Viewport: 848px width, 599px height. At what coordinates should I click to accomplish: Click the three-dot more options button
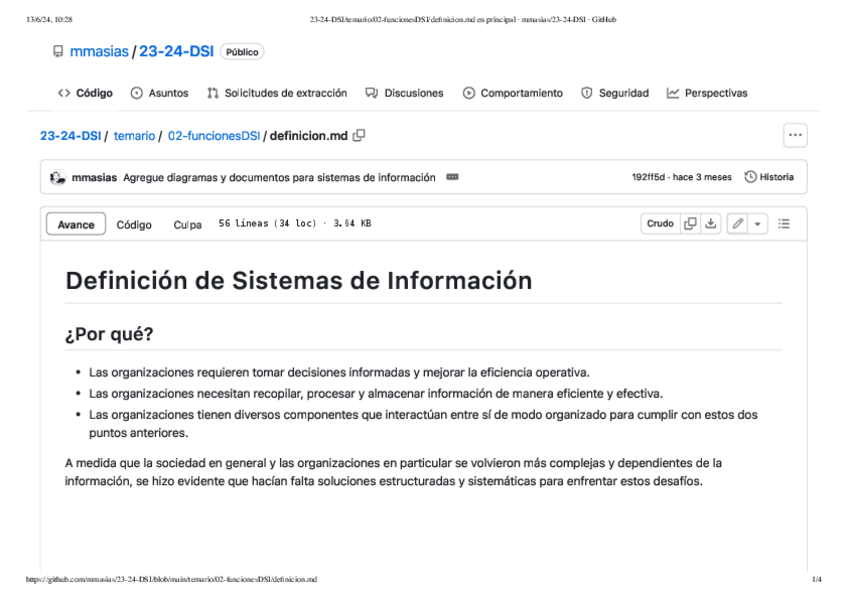tap(795, 136)
